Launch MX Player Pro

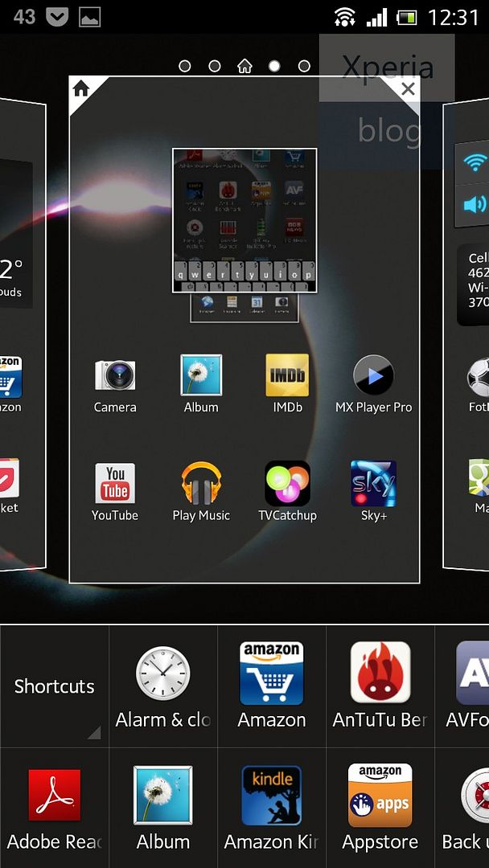coord(374,385)
